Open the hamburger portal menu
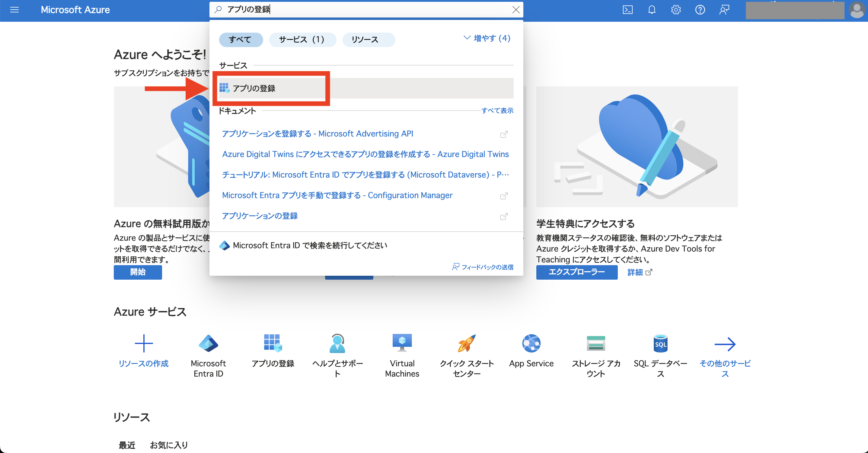The width and height of the screenshot is (868, 453). click(14, 10)
